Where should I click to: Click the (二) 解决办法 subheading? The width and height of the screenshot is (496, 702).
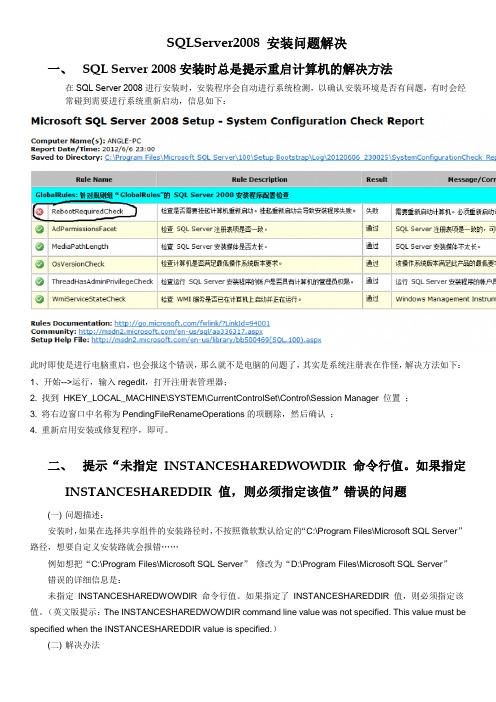point(74,645)
